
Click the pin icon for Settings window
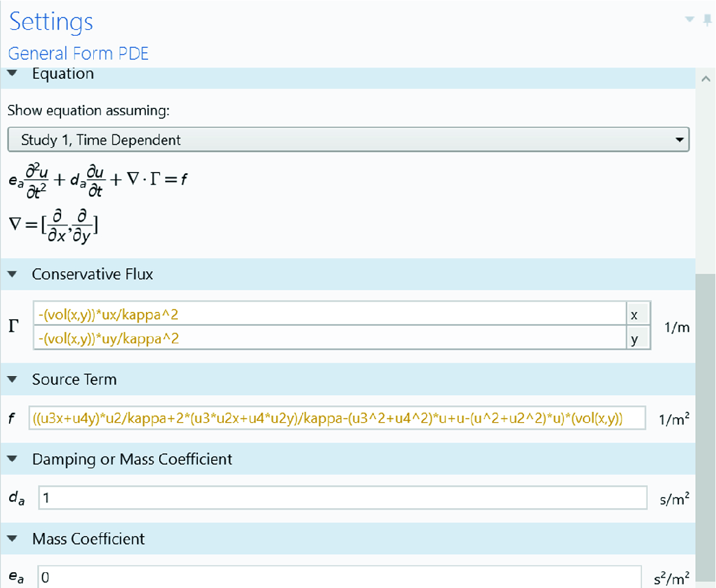tap(706, 20)
